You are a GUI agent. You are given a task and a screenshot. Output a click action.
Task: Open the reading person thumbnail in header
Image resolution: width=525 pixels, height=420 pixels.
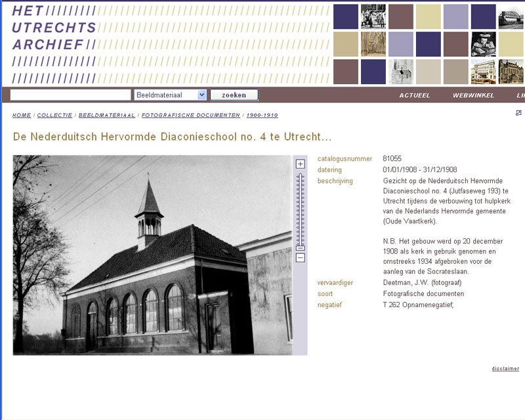coord(483,44)
